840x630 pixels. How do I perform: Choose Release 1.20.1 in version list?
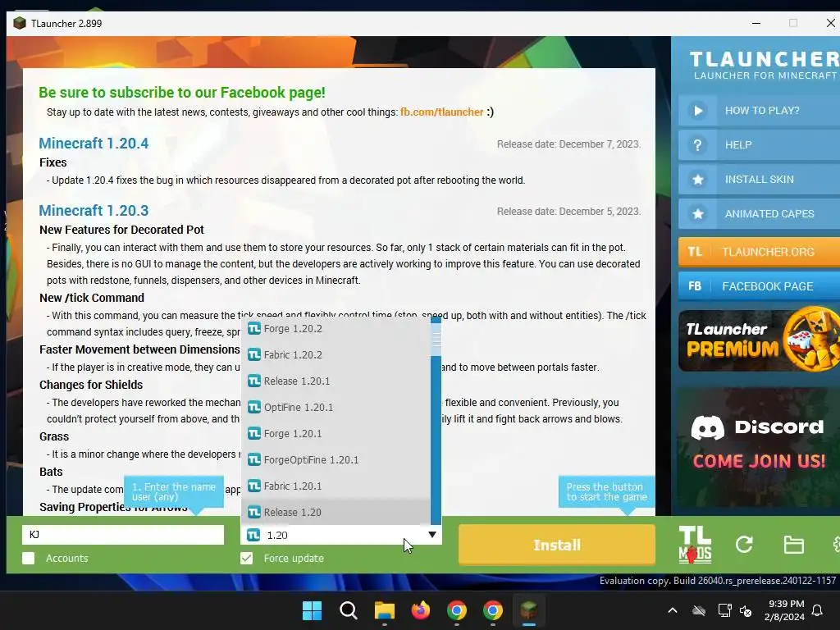click(x=336, y=381)
